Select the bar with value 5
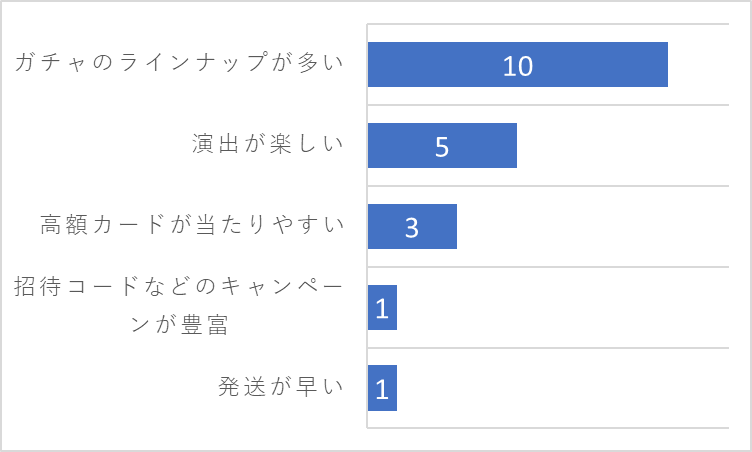Screen dimensions: 752x452 [442, 146]
